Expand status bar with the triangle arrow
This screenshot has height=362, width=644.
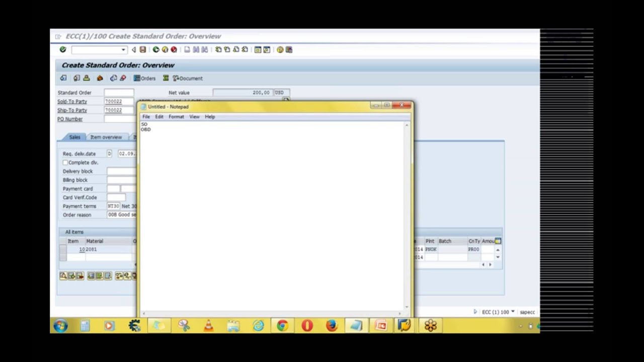pos(475,312)
